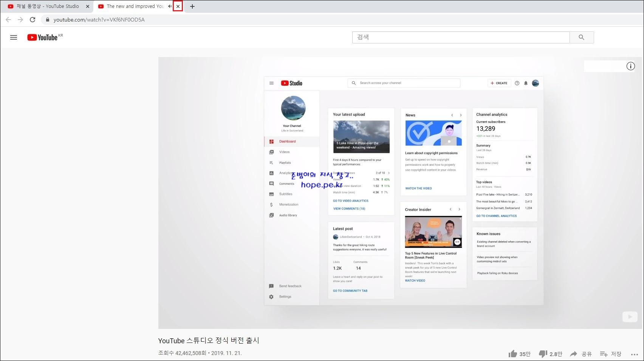Click Studio hamburger icon in the video
Viewport: 644px width, 361px height.
click(271, 83)
